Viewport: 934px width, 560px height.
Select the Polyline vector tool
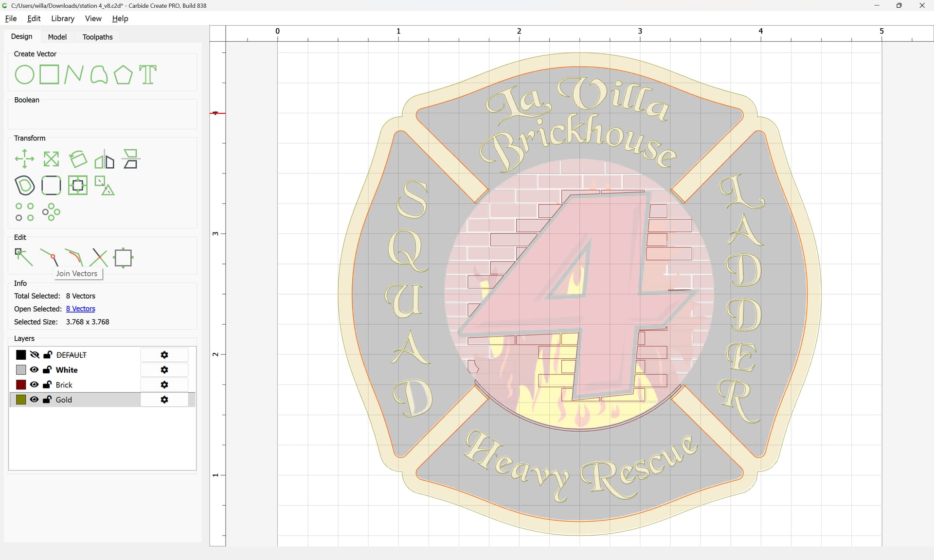(x=73, y=75)
